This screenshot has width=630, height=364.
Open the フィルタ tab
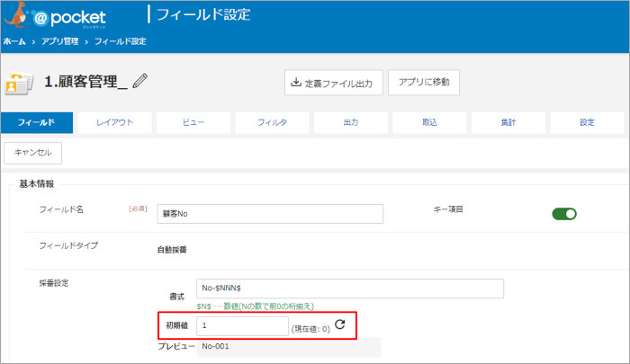point(272,122)
